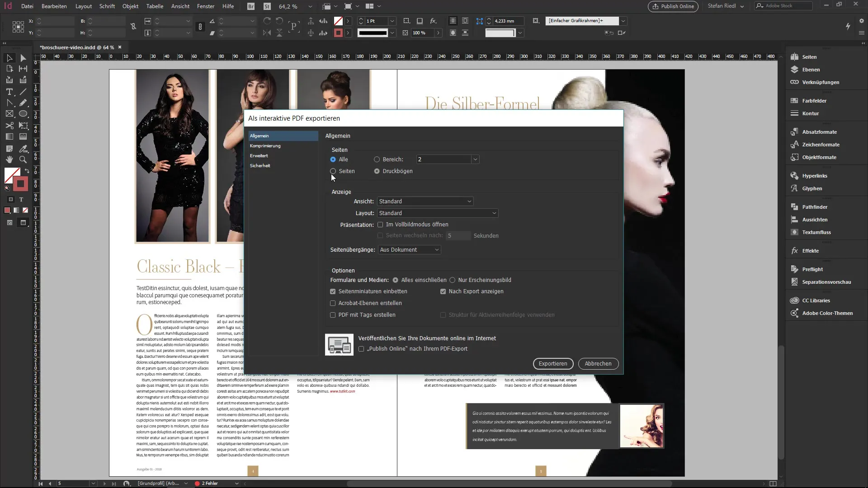Select the Rectangle Frame tool
868x488 pixels.
tap(9, 114)
